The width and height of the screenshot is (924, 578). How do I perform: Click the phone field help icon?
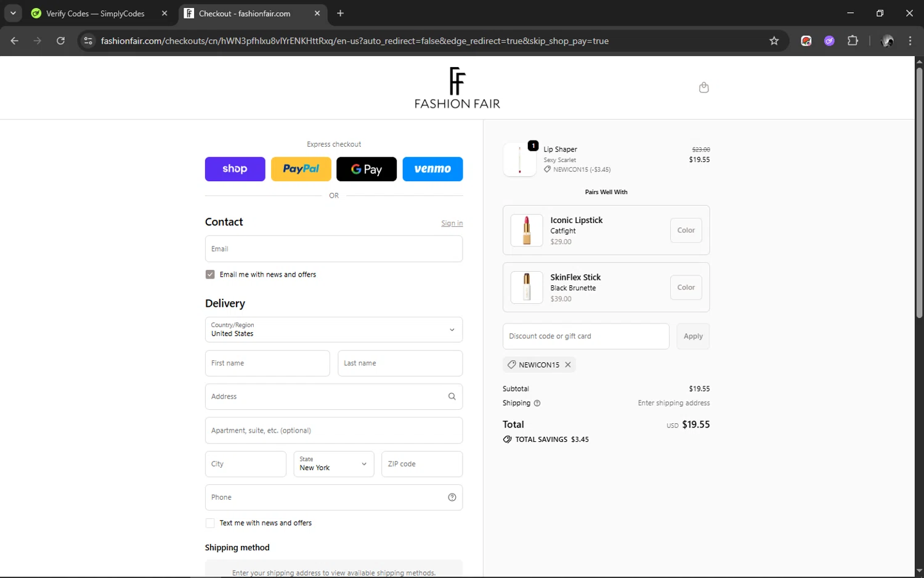coord(452,497)
